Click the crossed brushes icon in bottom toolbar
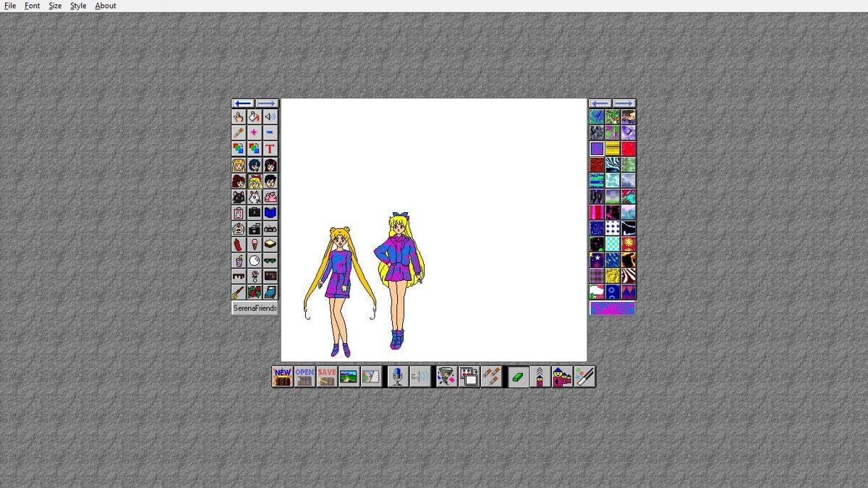Viewport: 868px width, 488px height. [x=490, y=376]
